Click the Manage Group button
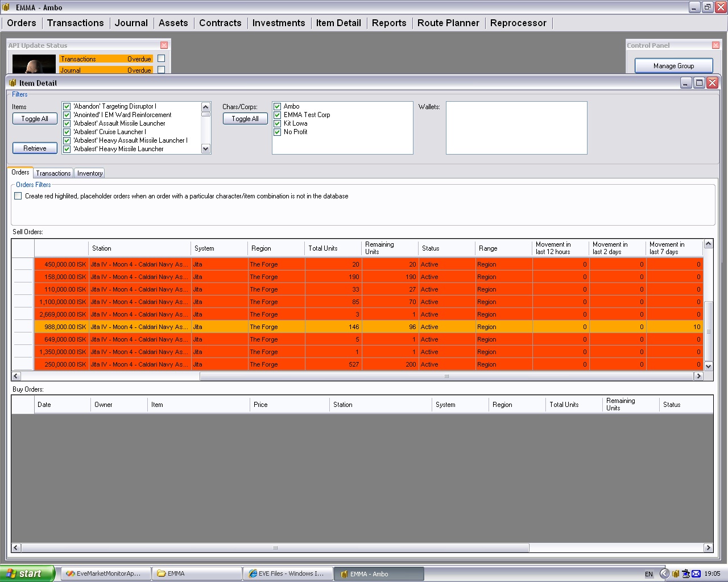Image resolution: width=728 pixels, height=582 pixels. click(x=673, y=66)
